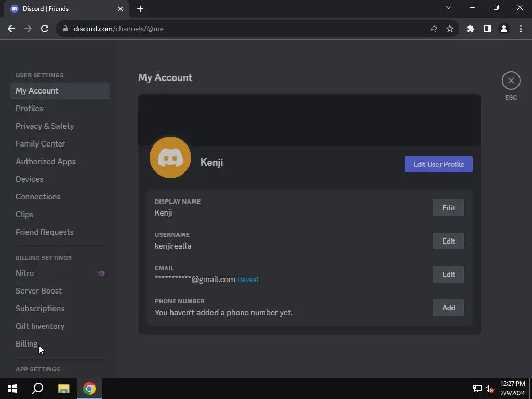Click the muted volume tray icon
Viewport: 532px width, 399px height.
pyautogui.click(x=489, y=389)
